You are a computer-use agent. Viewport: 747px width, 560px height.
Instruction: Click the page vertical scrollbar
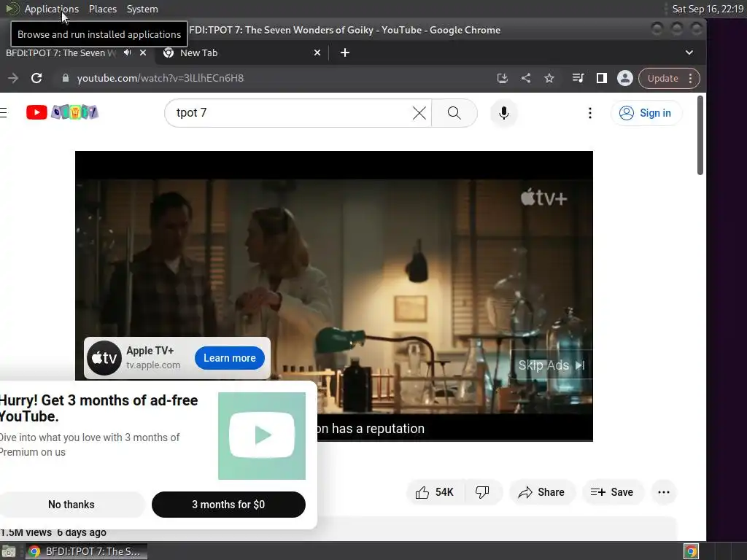pyautogui.click(x=700, y=135)
